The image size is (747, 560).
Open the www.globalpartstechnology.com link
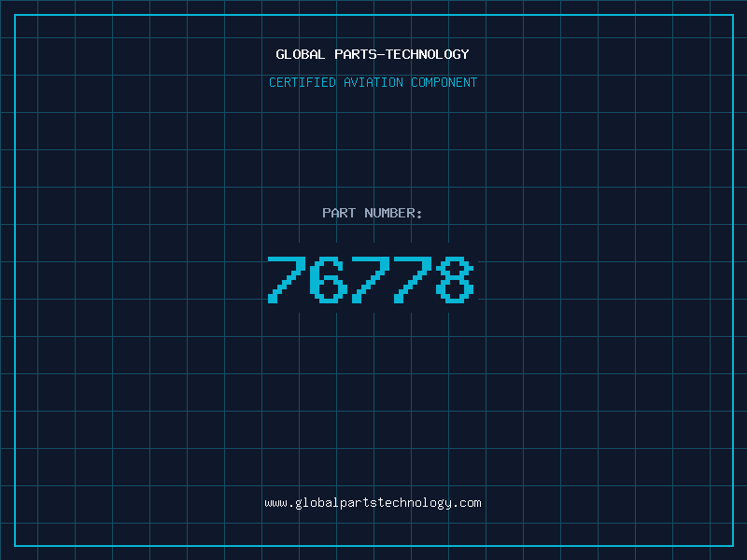coord(373,503)
